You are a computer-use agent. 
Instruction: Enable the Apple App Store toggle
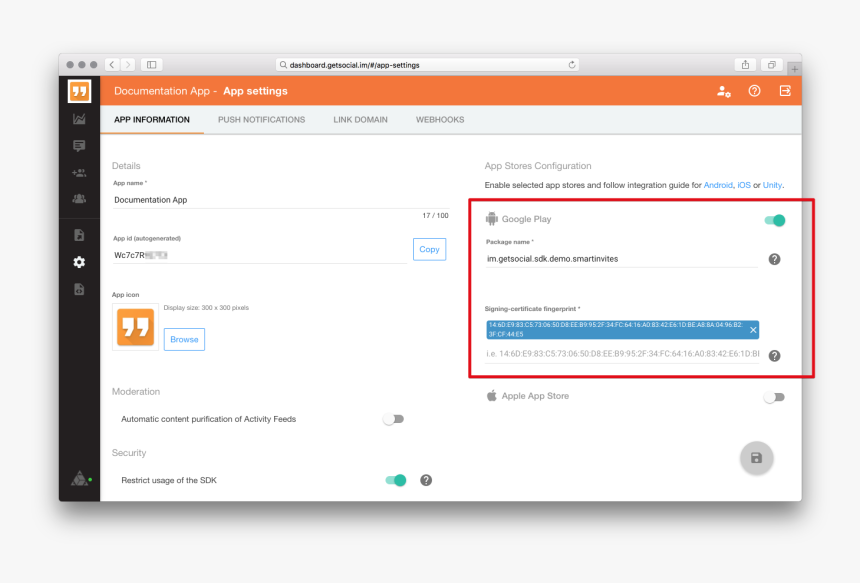(x=774, y=397)
